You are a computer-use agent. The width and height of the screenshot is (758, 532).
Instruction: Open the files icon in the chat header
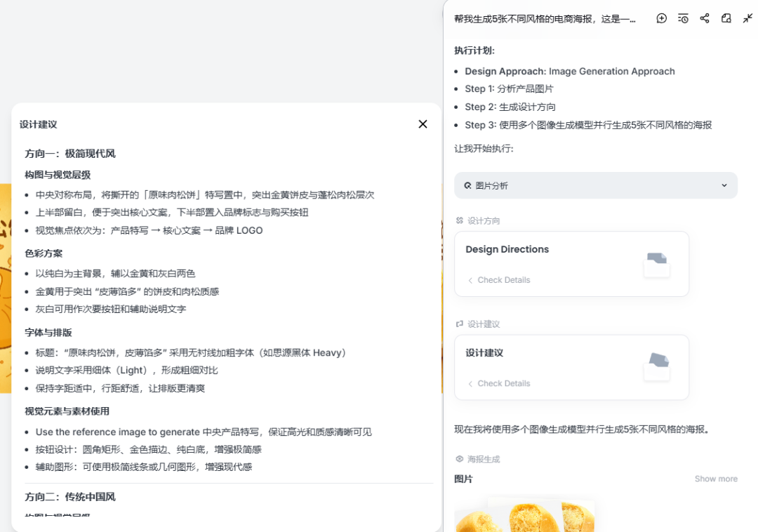[x=726, y=18]
